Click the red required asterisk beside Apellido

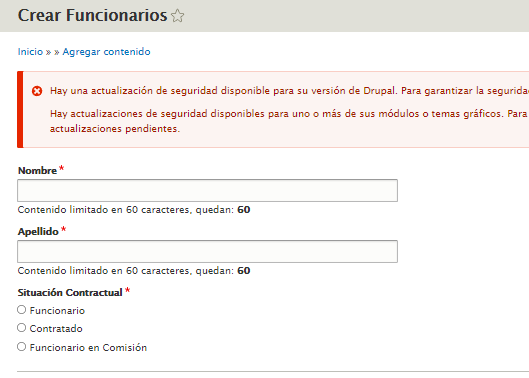[63, 229]
